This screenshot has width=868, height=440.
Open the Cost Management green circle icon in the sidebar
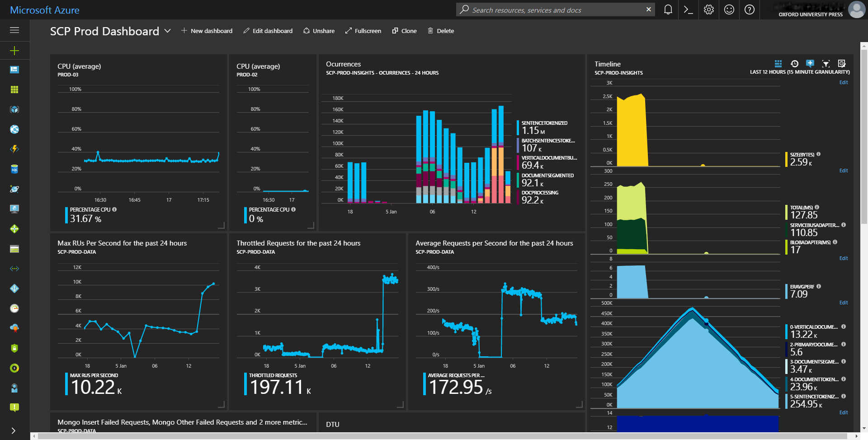pos(14,368)
